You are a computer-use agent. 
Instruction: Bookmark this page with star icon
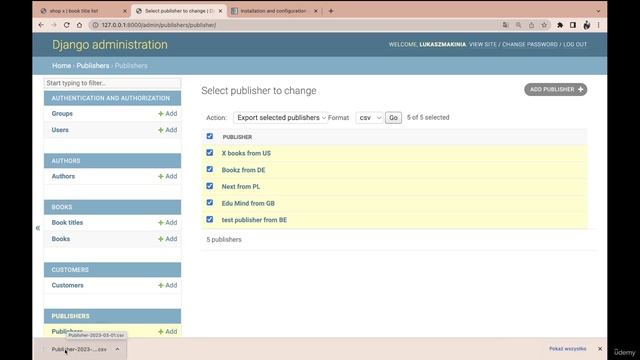(x=544, y=25)
